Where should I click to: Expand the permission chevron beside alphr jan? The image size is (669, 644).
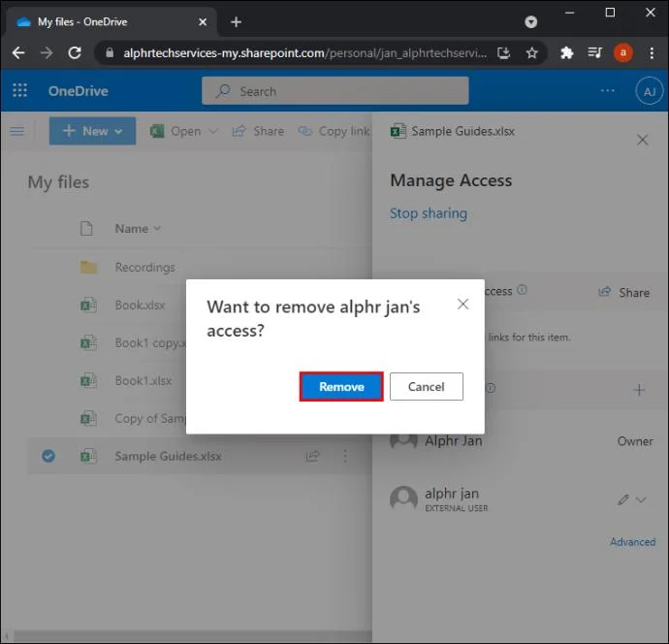pos(641,499)
